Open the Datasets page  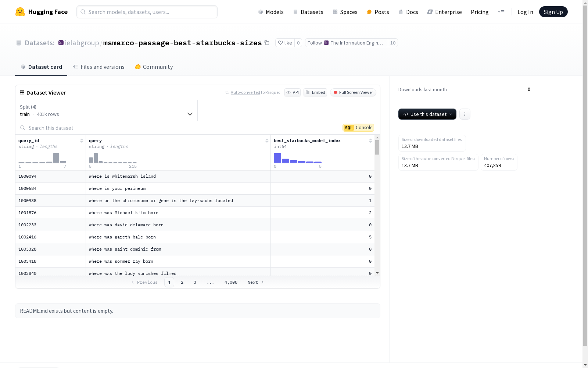[x=308, y=12]
